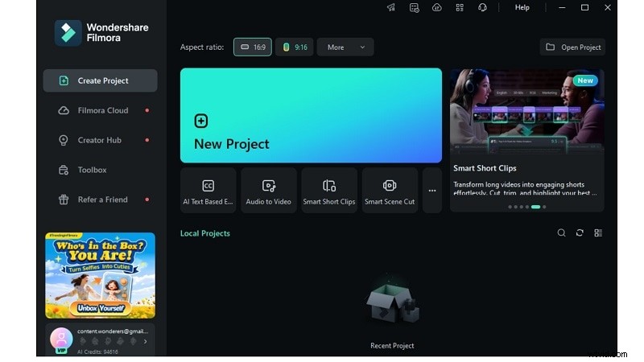Image resolution: width=644 pixels, height=362 pixels.
Task: Open AI Text Based Editing tool
Action: click(x=208, y=191)
